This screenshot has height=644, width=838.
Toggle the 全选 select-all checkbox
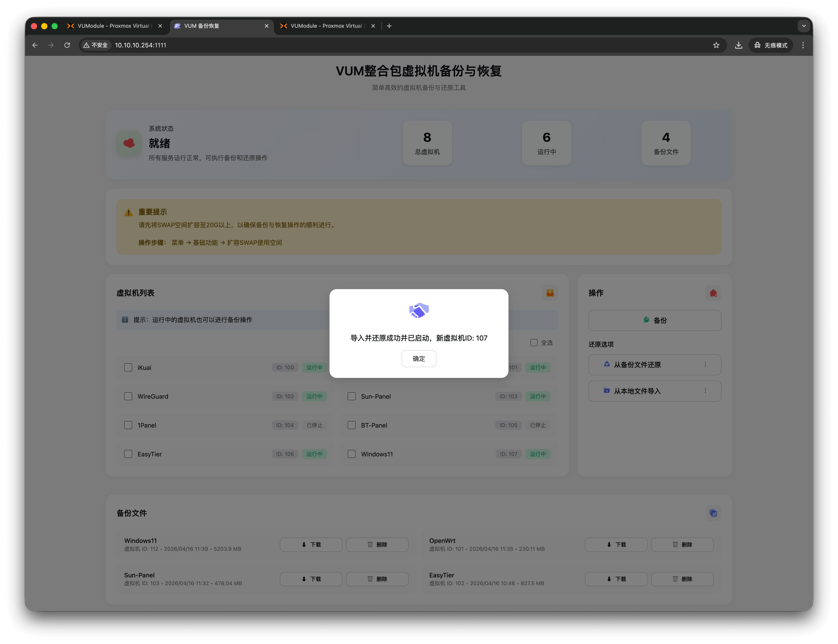tap(534, 343)
